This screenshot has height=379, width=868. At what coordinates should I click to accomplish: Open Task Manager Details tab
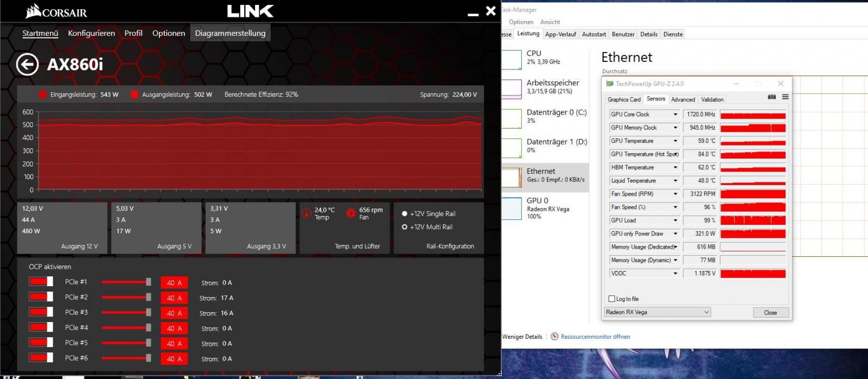point(649,34)
